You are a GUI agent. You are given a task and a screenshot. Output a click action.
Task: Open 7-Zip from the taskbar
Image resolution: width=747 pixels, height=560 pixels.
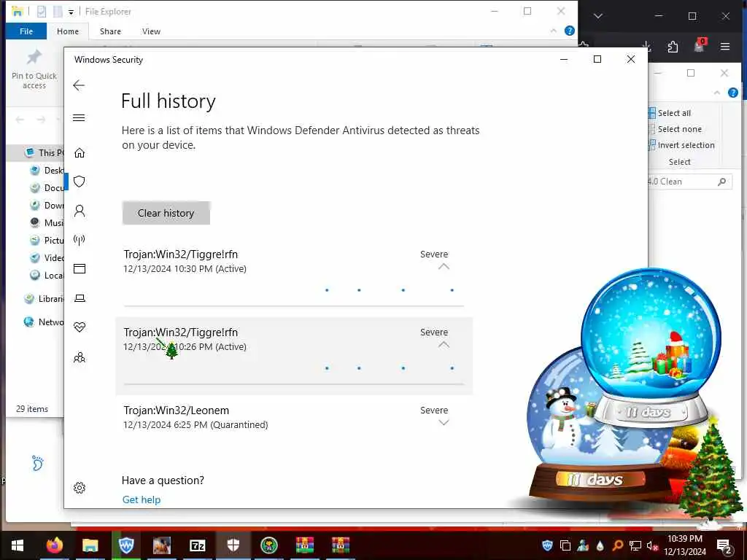pyautogui.click(x=197, y=545)
